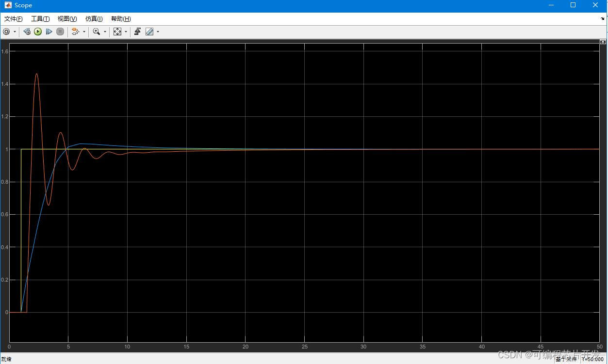Select the Zoom magnifier tool
Viewport: 608px width, 364px height.
click(x=97, y=32)
